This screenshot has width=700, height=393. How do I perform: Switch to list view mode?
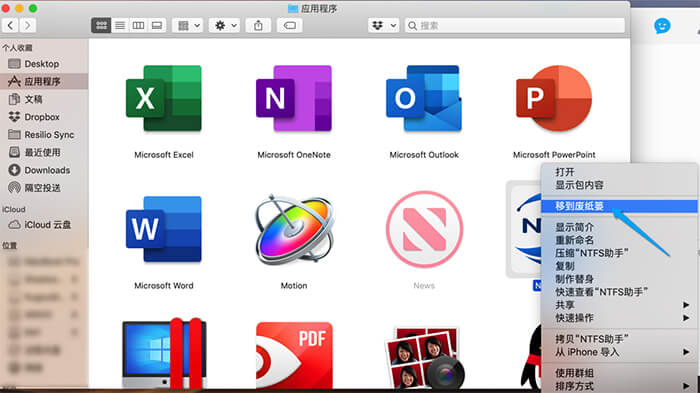coord(120,25)
